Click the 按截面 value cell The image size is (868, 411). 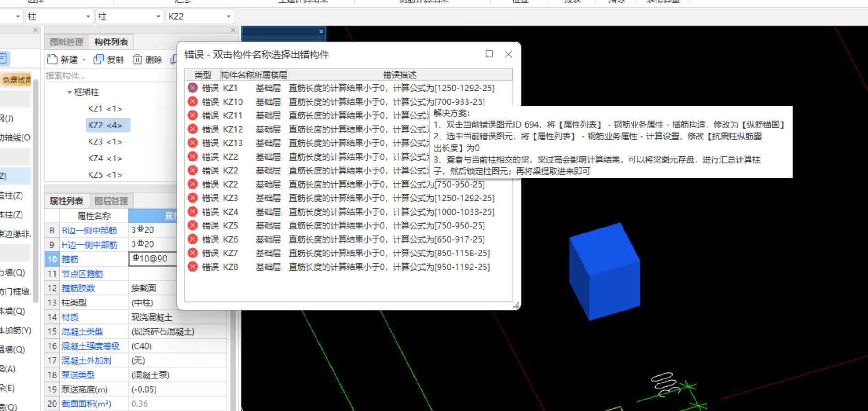[x=144, y=288]
